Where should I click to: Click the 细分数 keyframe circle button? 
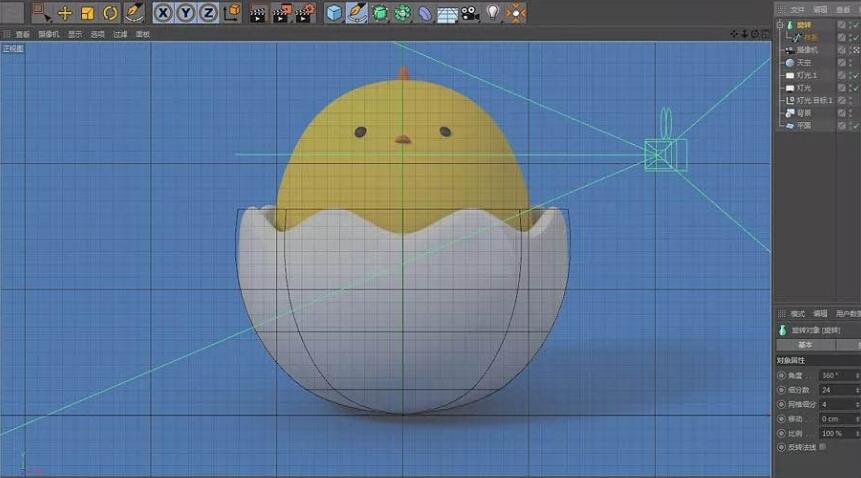[781, 390]
